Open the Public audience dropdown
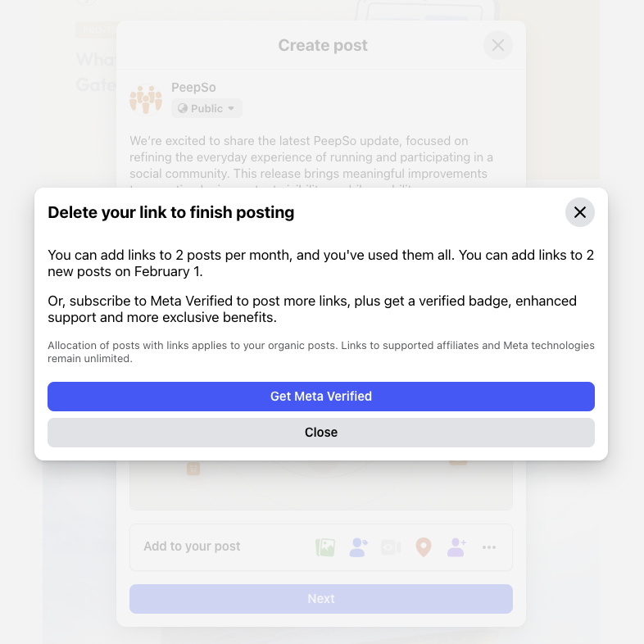This screenshot has width=644, height=644. pos(206,108)
